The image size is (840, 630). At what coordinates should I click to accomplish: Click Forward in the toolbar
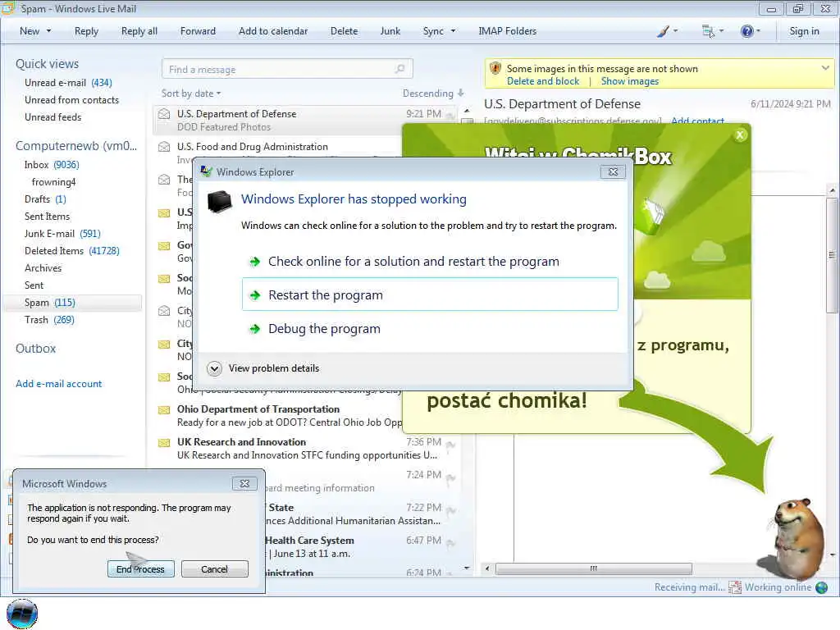(x=198, y=31)
